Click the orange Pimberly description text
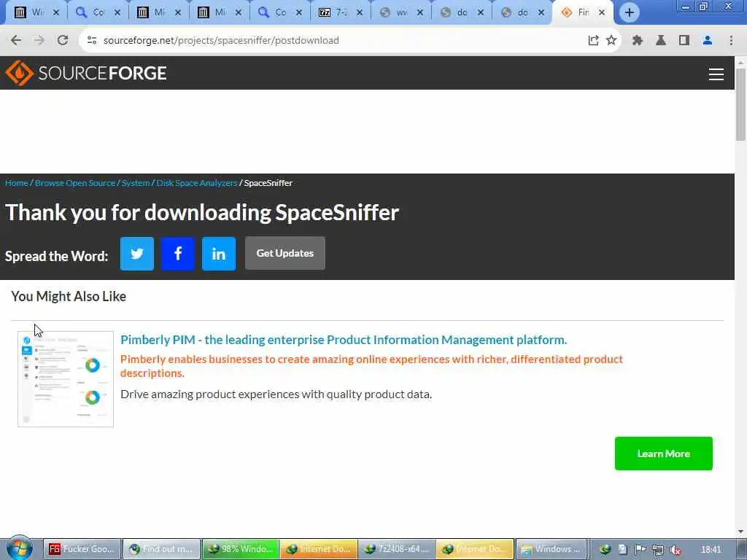The width and height of the screenshot is (747, 560). [x=371, y=366]
